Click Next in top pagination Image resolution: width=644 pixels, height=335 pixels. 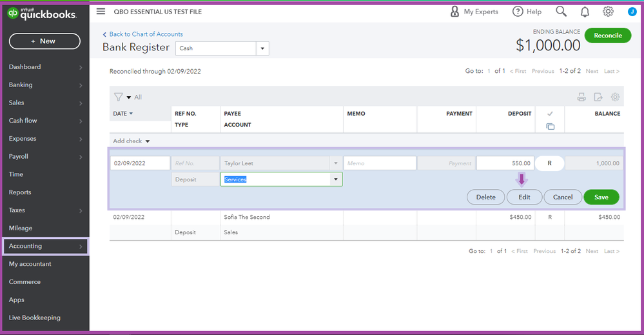592,71
